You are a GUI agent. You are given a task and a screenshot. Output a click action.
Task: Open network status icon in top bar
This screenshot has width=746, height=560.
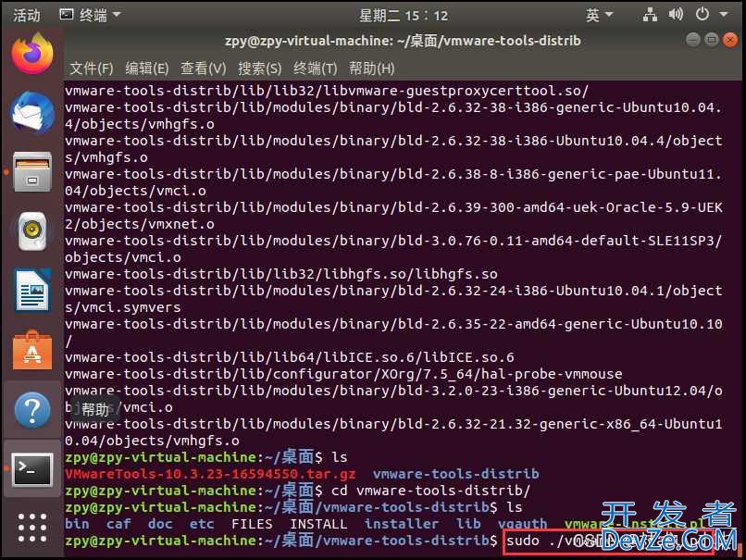[650, 15]
